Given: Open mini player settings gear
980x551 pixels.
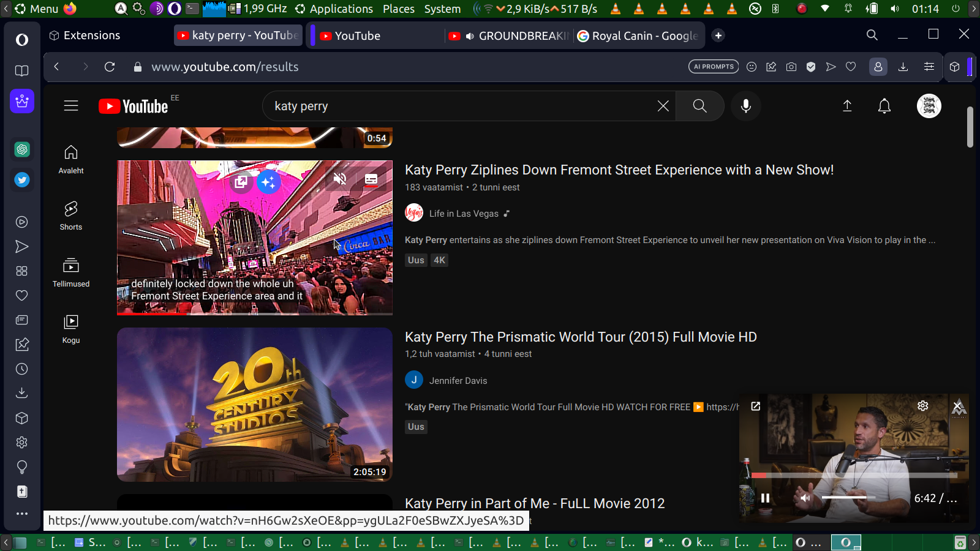Looking at the screenshot, I should pos(923,406).
